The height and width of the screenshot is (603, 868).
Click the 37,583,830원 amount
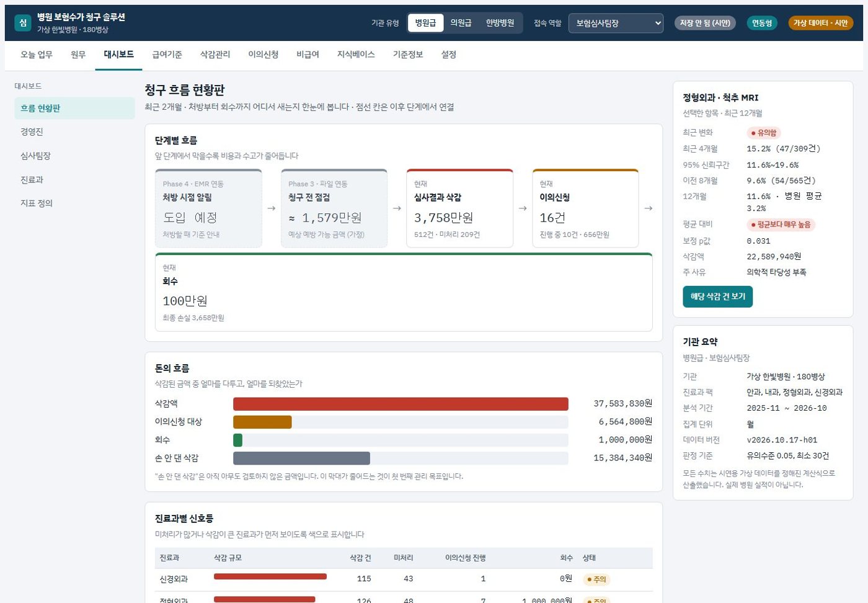[622, 404]
